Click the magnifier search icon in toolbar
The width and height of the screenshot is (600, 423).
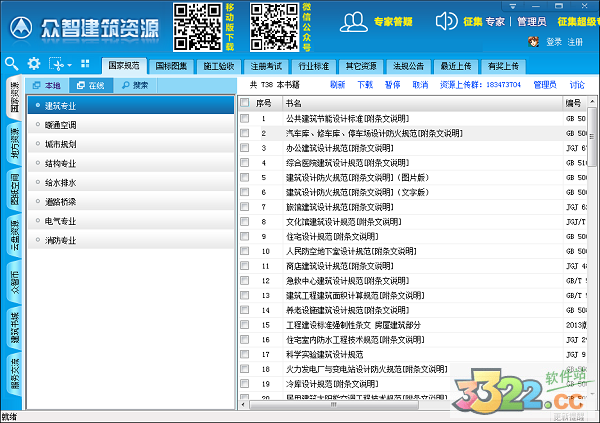pos(12,63)
